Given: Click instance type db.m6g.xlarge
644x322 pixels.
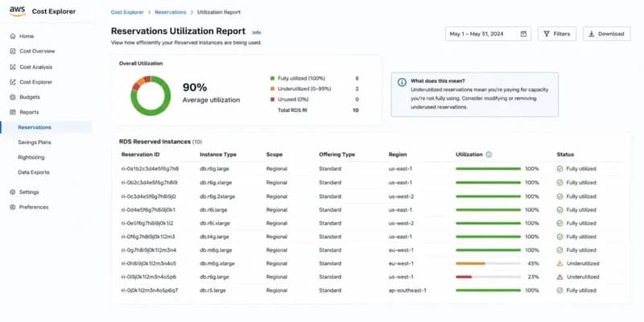Looking at the screenshot, I should [216, 263].
